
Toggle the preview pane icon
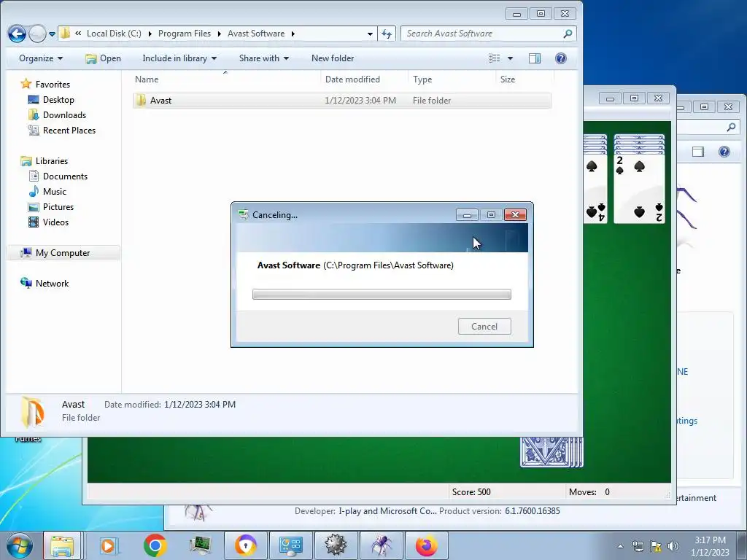[x=535, y=58]
